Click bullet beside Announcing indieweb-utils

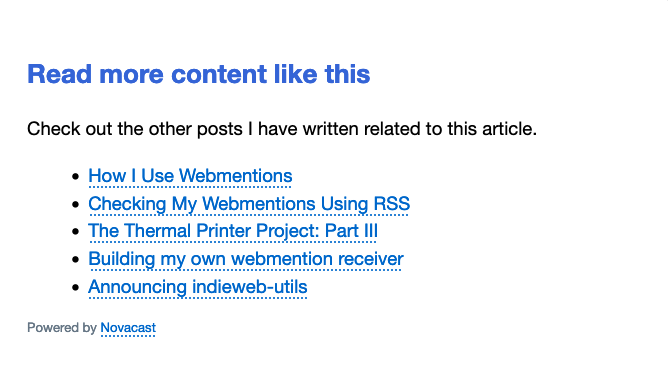76,287
